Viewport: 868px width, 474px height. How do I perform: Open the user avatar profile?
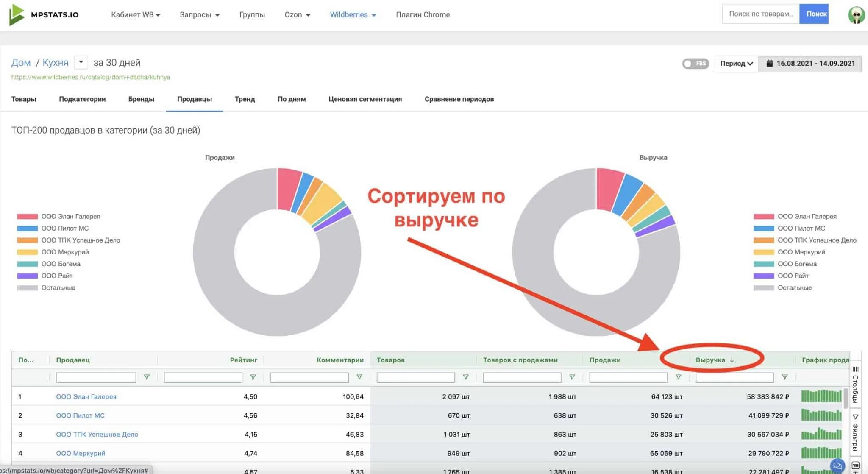coord(856,15)
